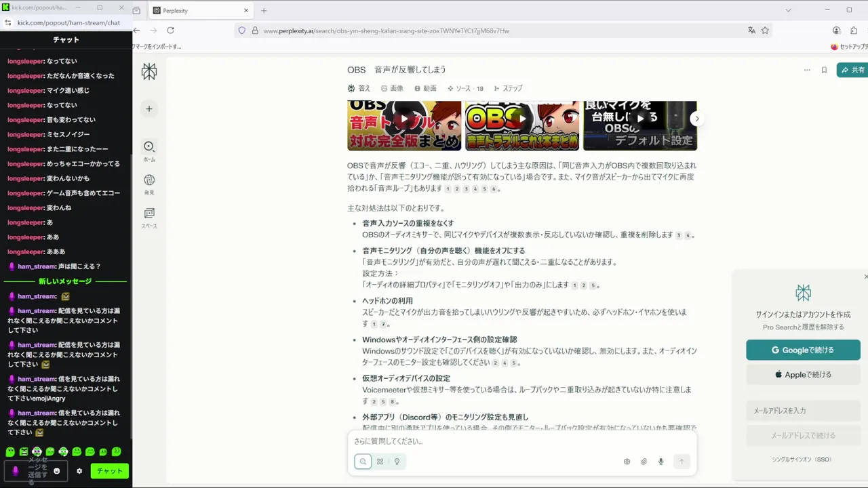
Task: Select the research mode icon in query box
Action: tap(380, 462)
